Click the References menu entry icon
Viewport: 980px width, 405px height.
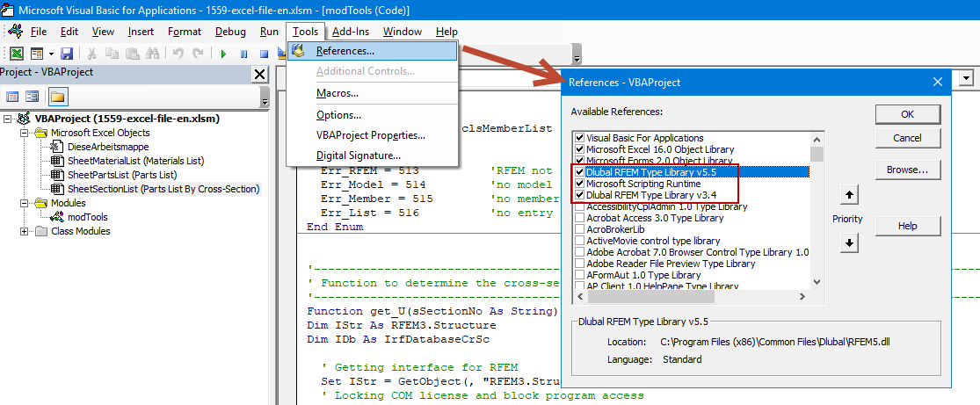pos(300,51)
